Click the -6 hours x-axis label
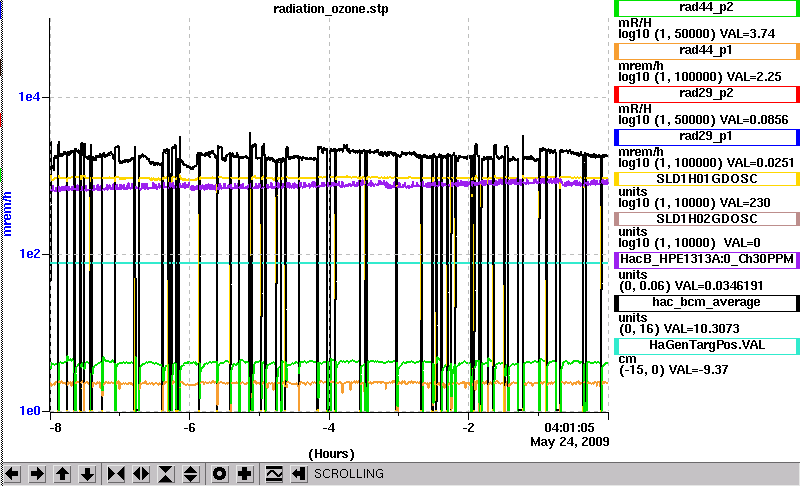Image resolution: width=800 pixels, height=486 pixels. [189, 427]
